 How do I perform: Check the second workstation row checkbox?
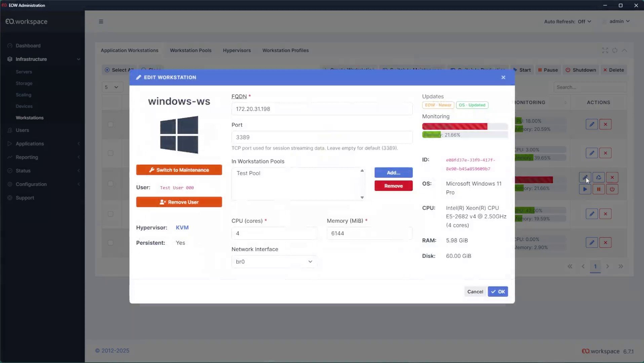(x=110, y=153)
